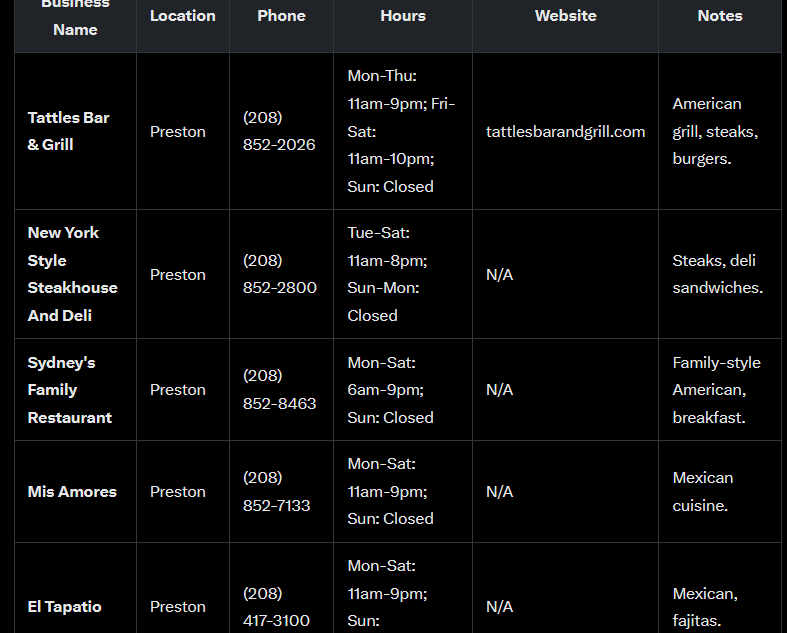Click the American grill, steaks, burgers note
787x633 pixels.
click(x=715, y=131)
